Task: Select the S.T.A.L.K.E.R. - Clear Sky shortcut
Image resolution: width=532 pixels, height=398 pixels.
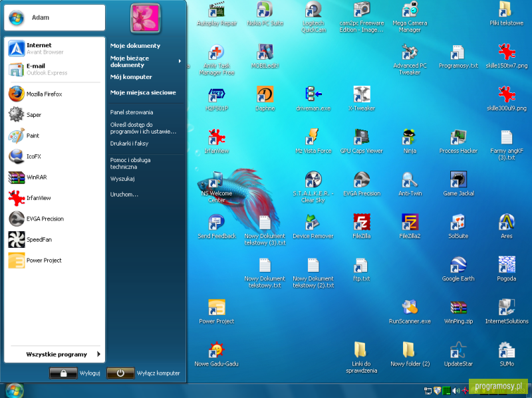Action: (313, 187)
